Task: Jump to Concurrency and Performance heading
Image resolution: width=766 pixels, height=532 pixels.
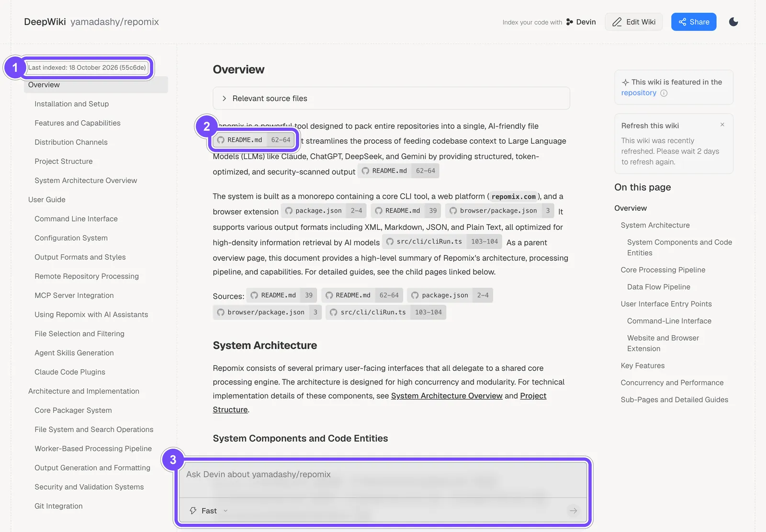Action: pos(672,383)
